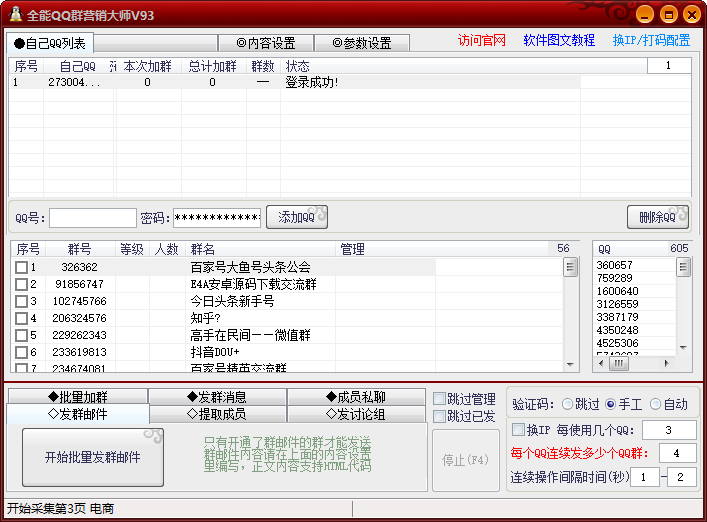Select QQ number 4525306 in member list
This screenshot has height=522, width=707.
pyautogui.click(x=617, y=343)
